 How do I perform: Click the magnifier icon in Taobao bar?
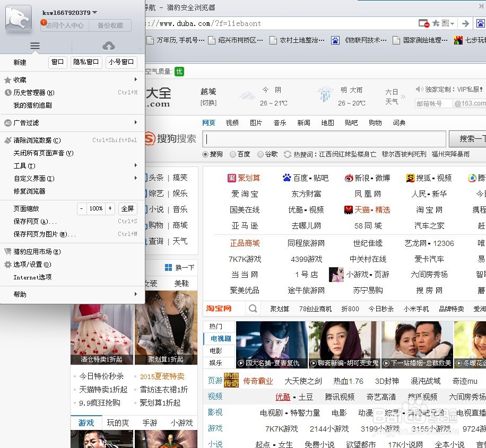253,309
